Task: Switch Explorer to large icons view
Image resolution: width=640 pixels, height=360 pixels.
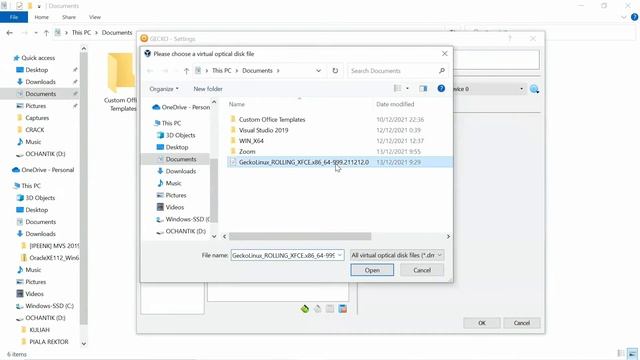Action: point(633,353)
